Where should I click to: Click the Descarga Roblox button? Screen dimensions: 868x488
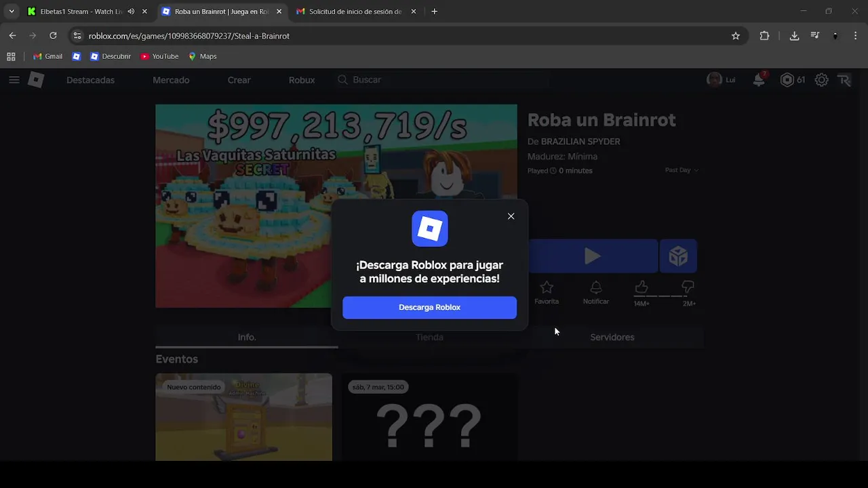[x=429, y=307]
